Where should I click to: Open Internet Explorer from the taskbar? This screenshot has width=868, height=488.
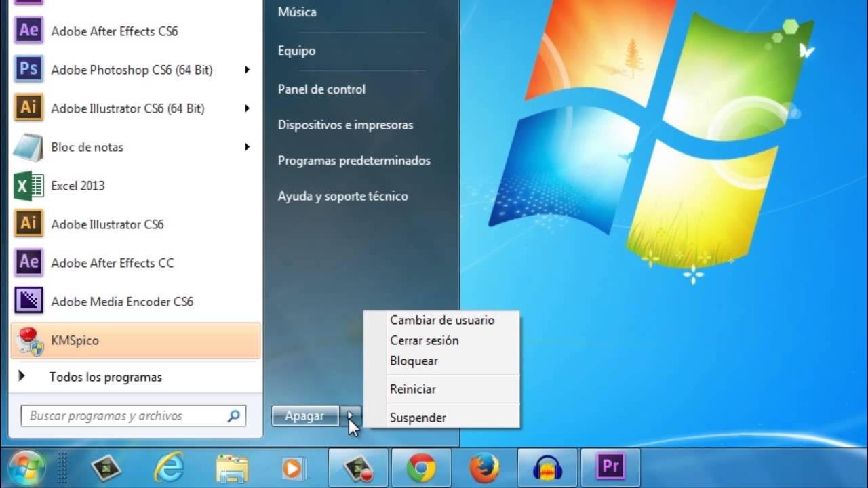[169, 468]
